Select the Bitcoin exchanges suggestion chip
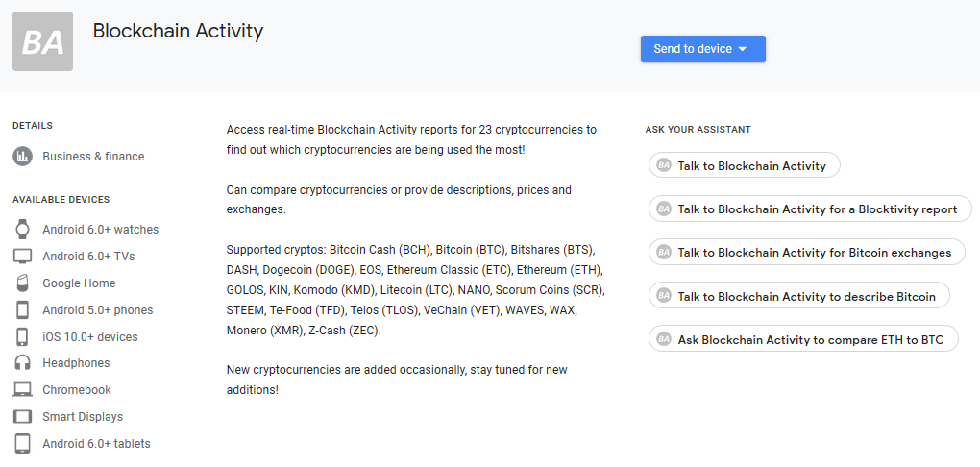The height and width of the screenshot is (467, 980). [807, 253]
